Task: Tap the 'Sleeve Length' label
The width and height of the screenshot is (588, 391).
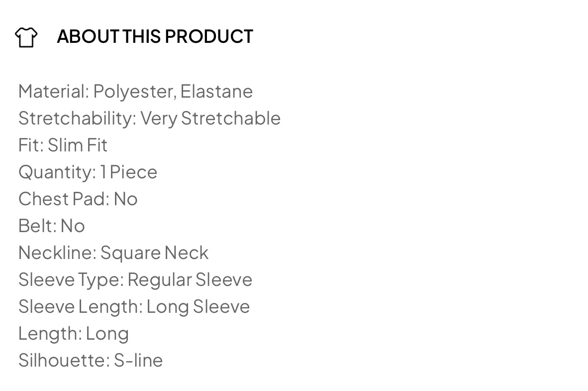Action: (80, 306)
